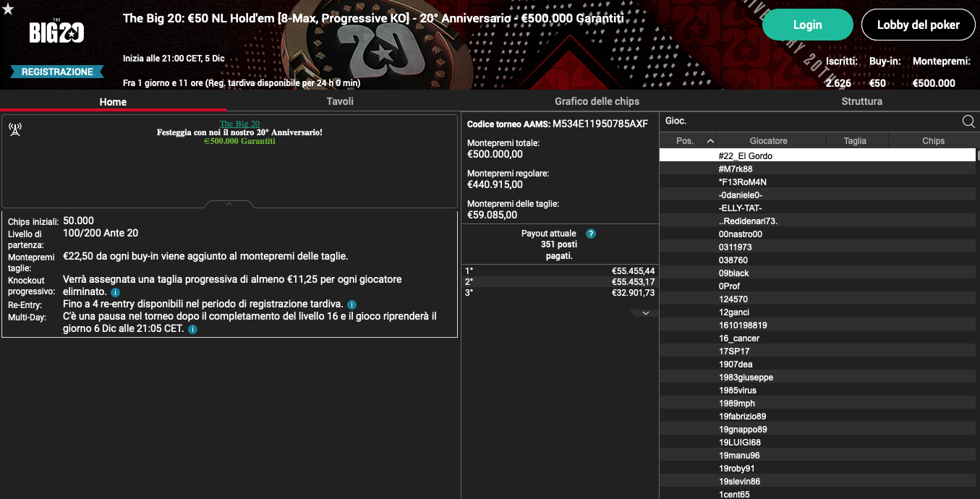Select player 19roby91
This screenshot has width=980, height=499.
tap(817, 468)
